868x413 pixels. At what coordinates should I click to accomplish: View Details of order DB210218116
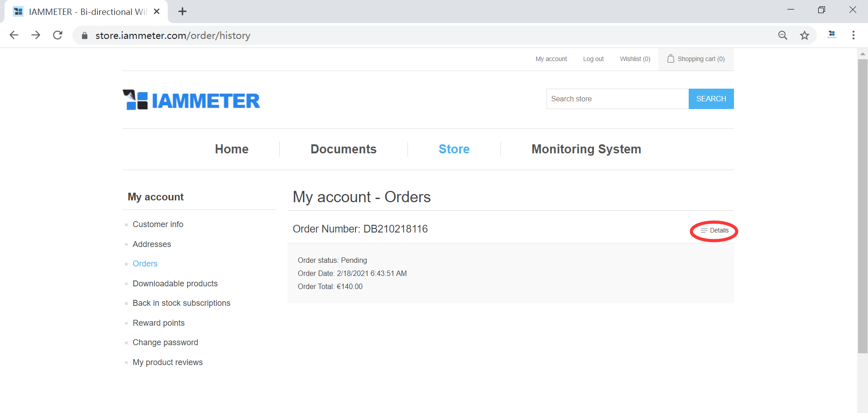coord(715,231)
